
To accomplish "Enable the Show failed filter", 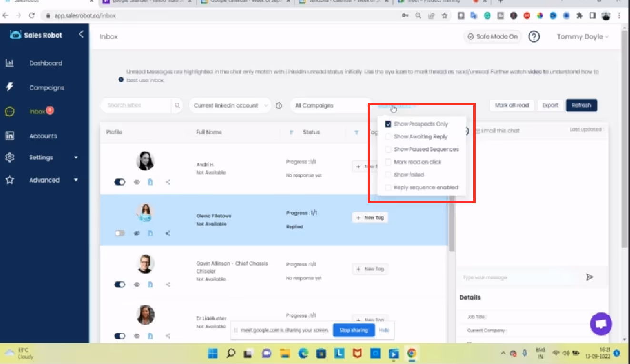I will click(388, 175).
